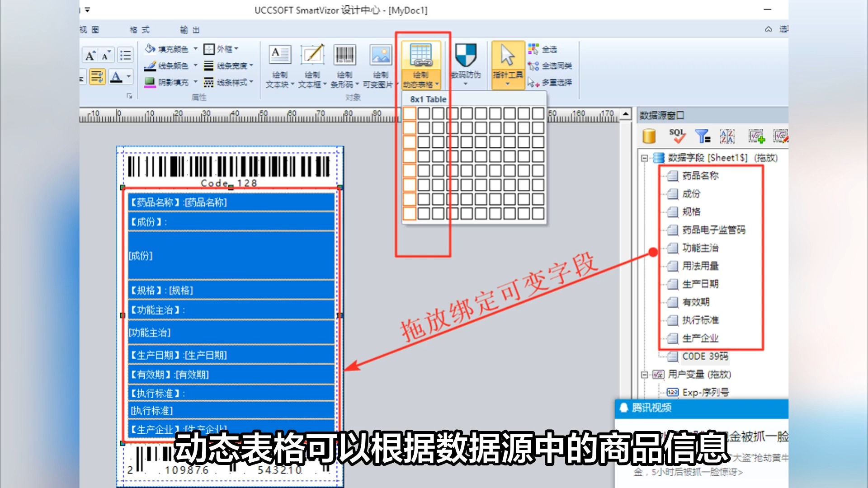Click the 【规格】 table row on the label
Viewport: 868px width, 488px height.
click(x=231, y=291)
